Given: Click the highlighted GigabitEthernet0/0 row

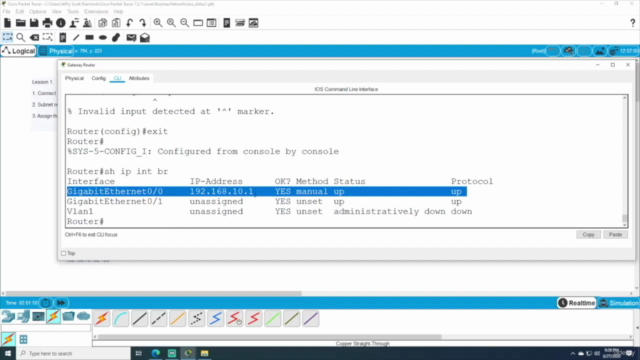Looking at the screenshot, I should (267, 191).
